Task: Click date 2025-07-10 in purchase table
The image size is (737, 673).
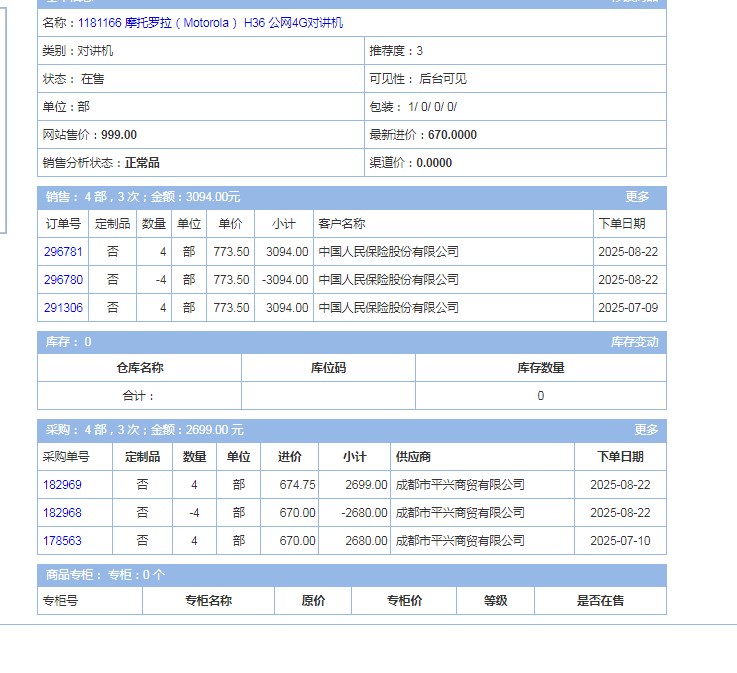Action: [620, 540]
